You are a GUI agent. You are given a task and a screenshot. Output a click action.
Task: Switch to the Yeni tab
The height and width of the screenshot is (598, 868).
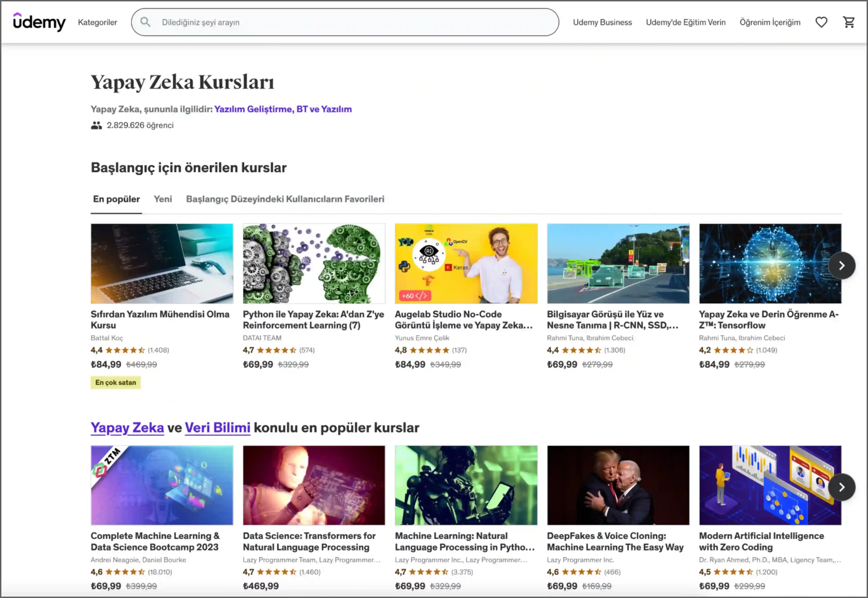[163, 199]
